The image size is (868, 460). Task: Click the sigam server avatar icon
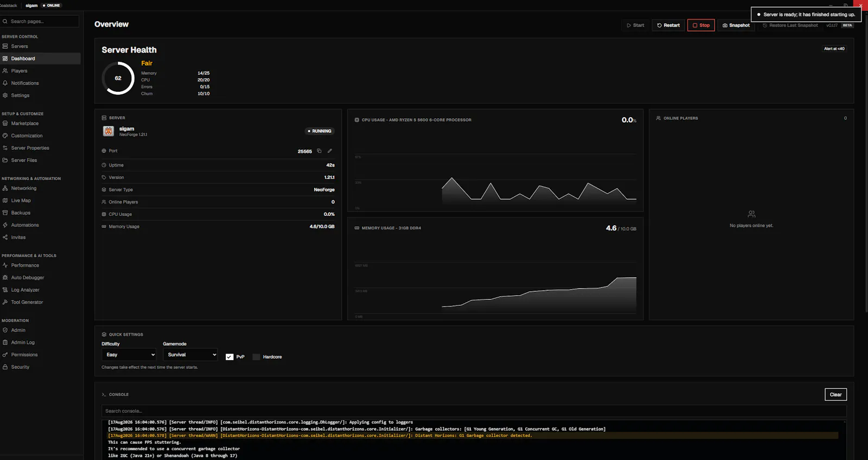point(108,131)
